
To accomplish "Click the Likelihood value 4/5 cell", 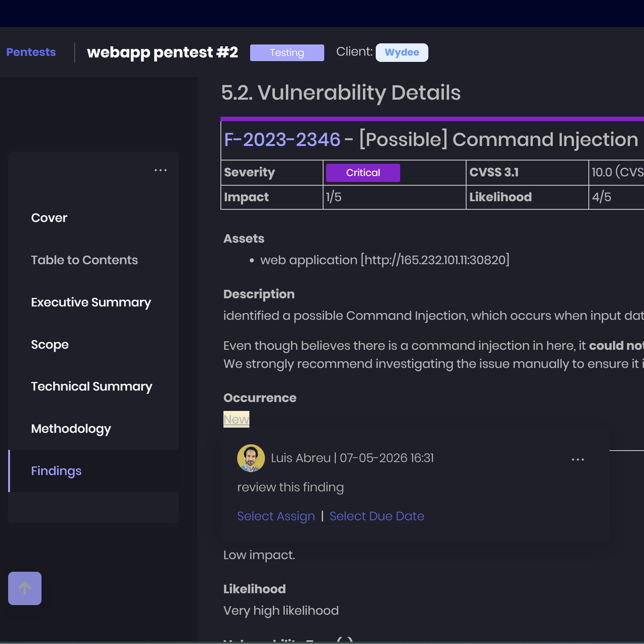I will (616, 197).
